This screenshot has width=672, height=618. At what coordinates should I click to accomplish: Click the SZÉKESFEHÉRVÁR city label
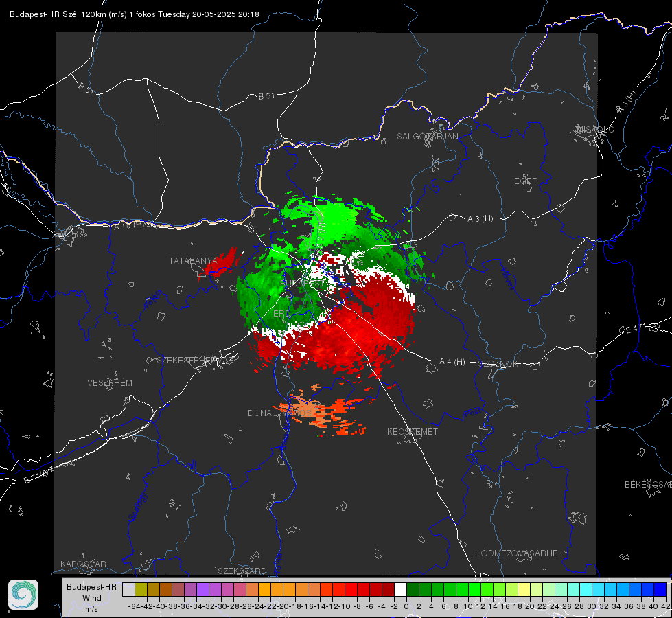[195, 360]
